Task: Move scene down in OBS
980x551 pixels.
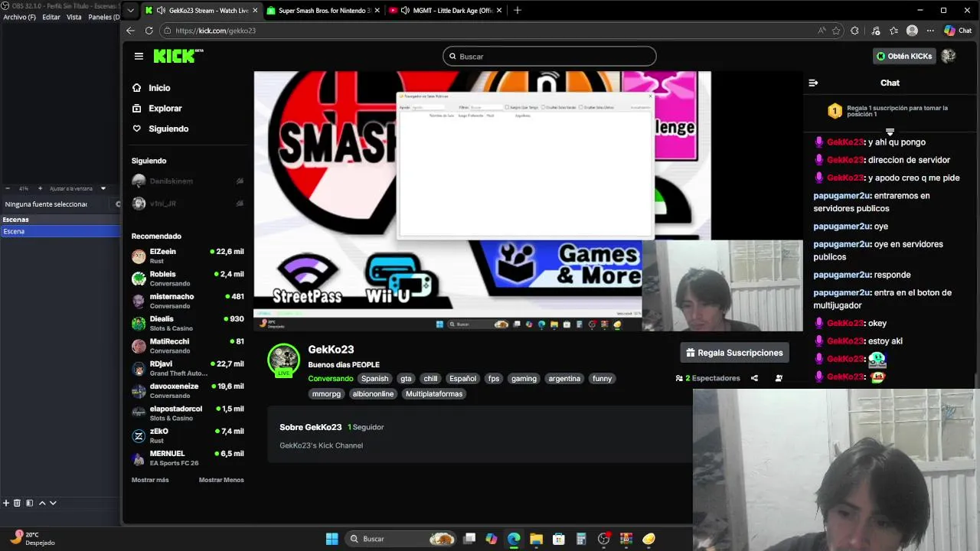Action: coord(53,503)
